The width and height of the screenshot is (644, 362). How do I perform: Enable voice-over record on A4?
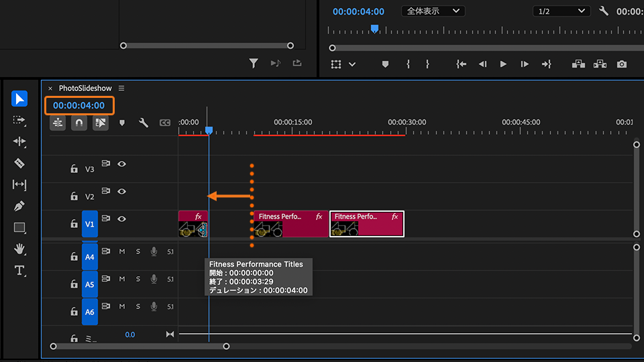point(154,251)
